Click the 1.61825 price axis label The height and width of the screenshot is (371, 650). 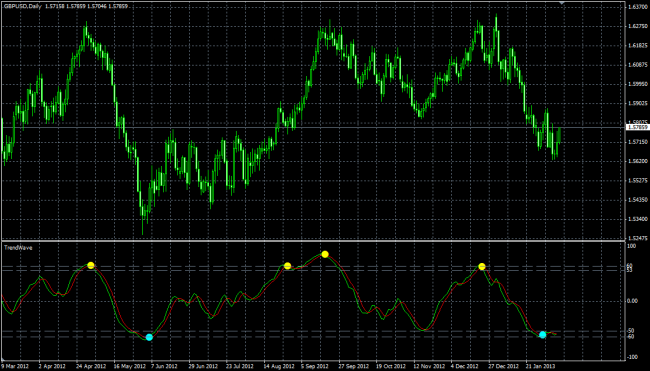point(638,46)
